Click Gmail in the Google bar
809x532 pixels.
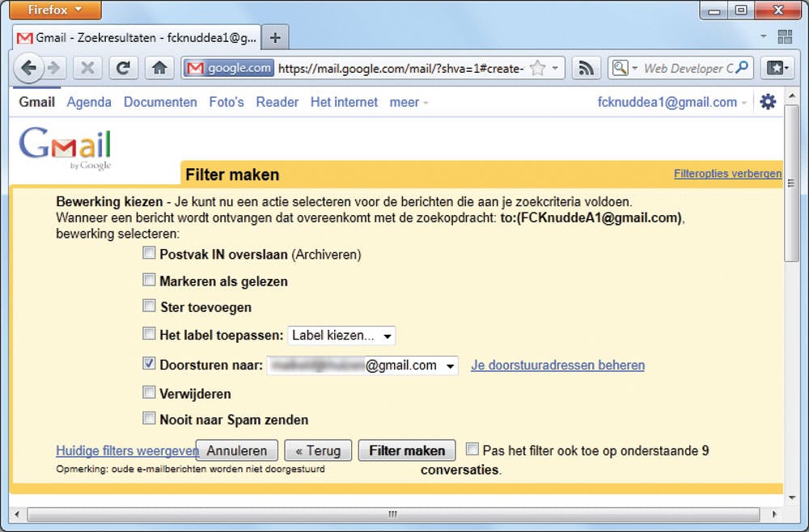click(36, 102)
